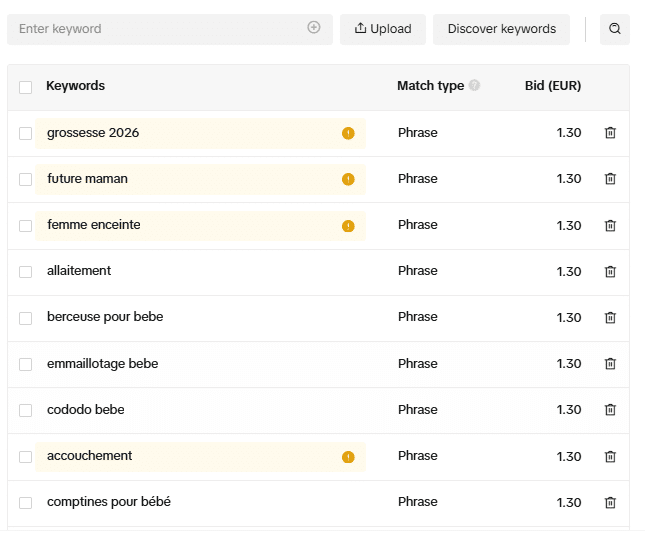
Task: Click trash icon for 'allaitement' row
Action: [x=610, y=271]
